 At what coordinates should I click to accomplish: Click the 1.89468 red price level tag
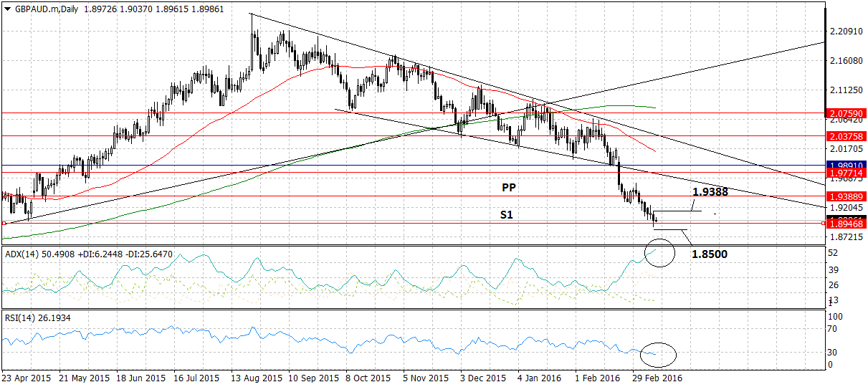click(846, 224)
